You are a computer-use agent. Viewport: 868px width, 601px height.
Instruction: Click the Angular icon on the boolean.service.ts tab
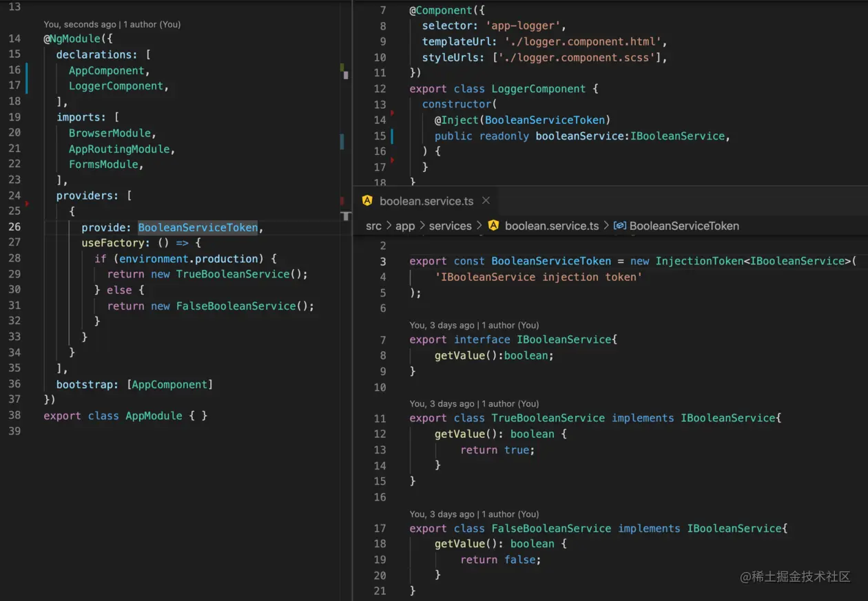367,201
